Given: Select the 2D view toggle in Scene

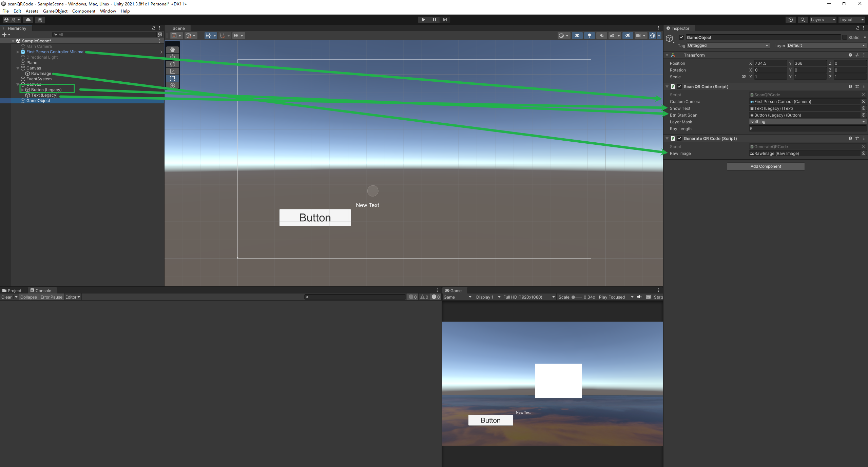Looking at the screenshot, I should 578,36.
